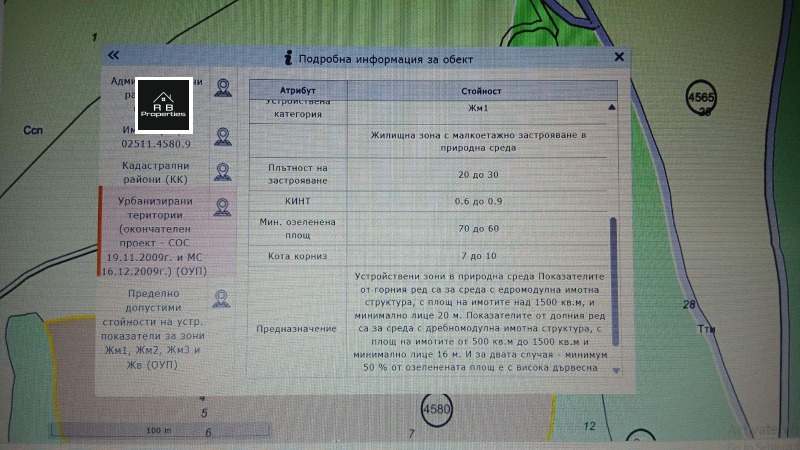Close the Подробна информация за обект dialog

[619, 57]
